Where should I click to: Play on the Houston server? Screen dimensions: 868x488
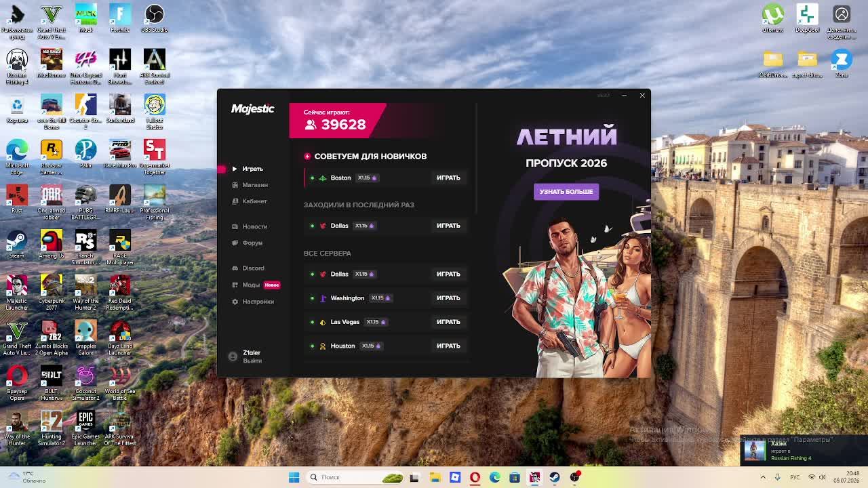point(448,346)
